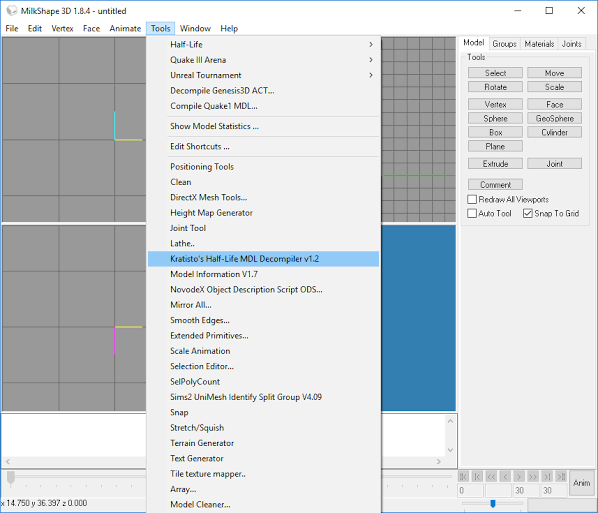Open the Help menu
Screen dimensions: 598x513
[x=229, y=29]
